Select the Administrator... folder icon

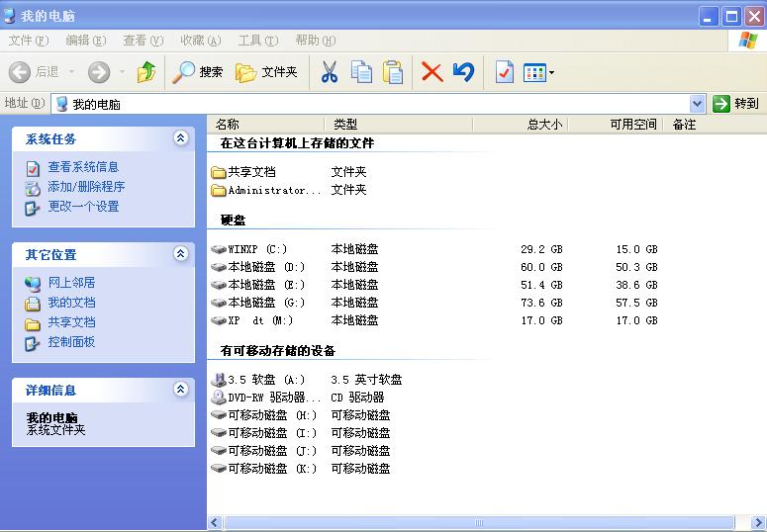(218, 190)
